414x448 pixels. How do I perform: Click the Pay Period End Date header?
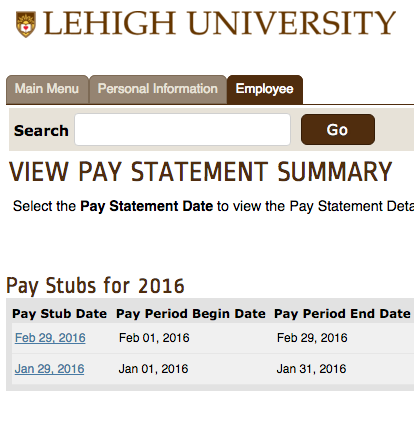coord(342,314)
